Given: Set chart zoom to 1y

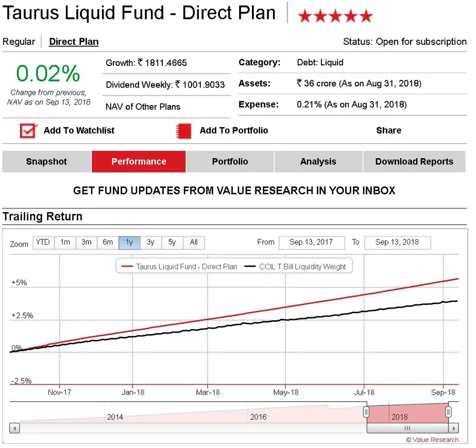Looking at the screenshot, I should [129, 243].
